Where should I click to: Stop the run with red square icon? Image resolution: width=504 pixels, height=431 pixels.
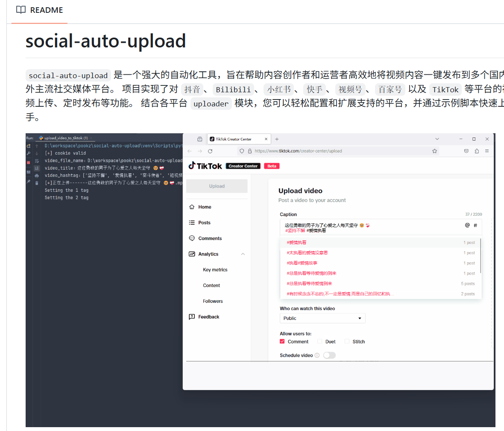29,163
